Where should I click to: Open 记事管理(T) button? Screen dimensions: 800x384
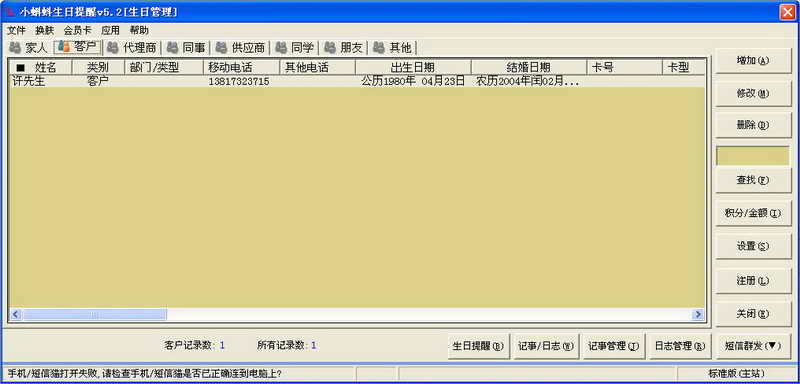tap(613, 346)
